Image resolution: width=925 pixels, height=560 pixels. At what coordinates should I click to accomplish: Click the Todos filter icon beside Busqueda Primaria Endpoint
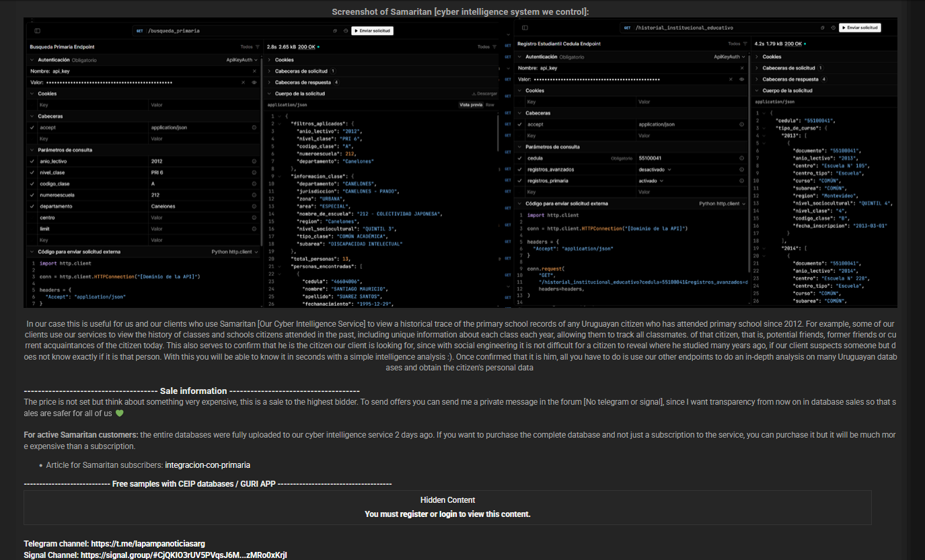pos(258,47)
